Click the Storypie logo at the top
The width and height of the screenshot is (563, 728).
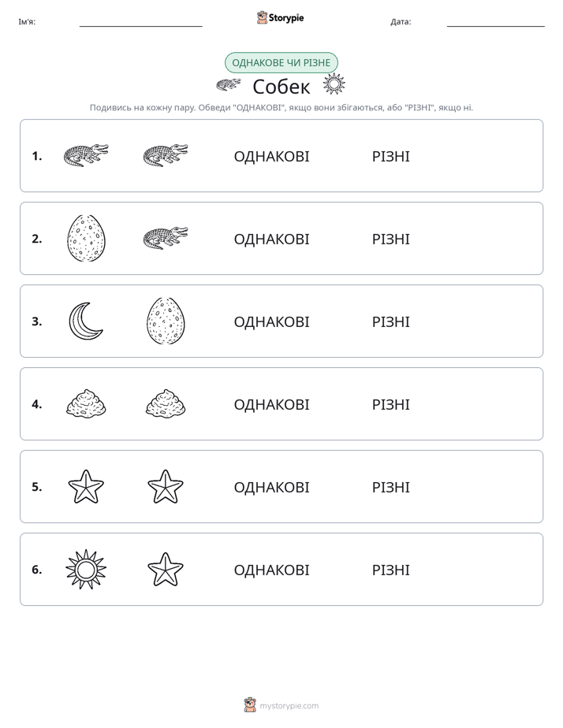point(281,17)
